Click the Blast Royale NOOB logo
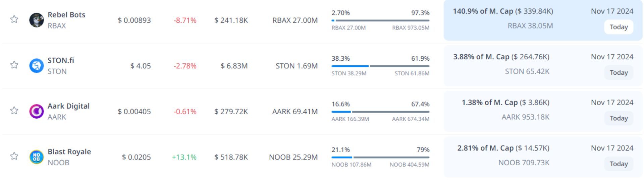 (x=36, y=157)
